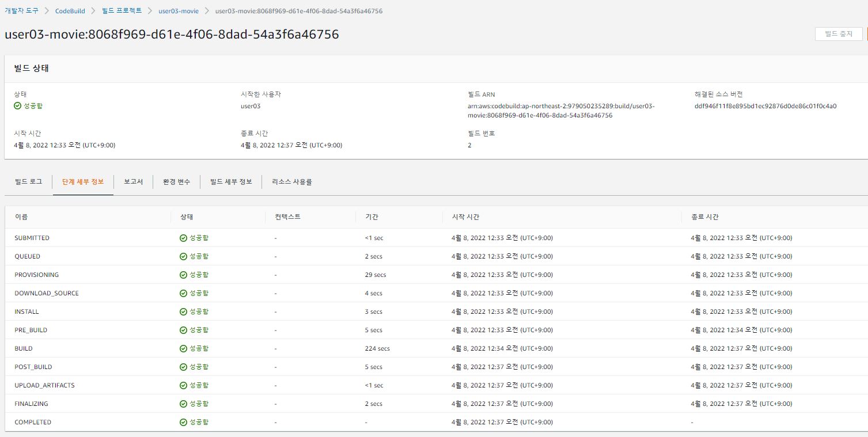Image resolution: width=868 pixels, height=437 pixels.
Task: Click the success icon in the DOWNLOAD_SOURCE row
Action: tap(183, 293)
